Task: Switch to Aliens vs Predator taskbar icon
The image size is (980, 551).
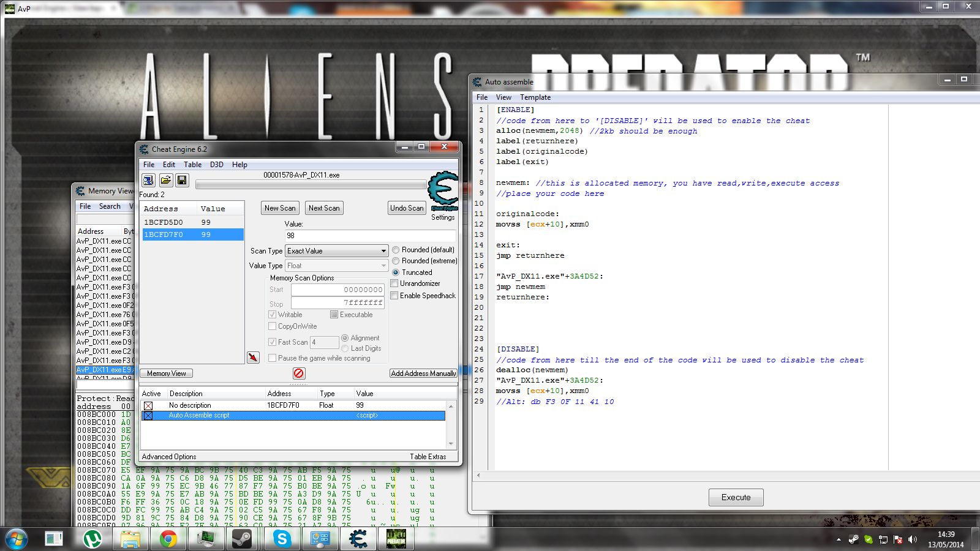Action: [396, 539]
